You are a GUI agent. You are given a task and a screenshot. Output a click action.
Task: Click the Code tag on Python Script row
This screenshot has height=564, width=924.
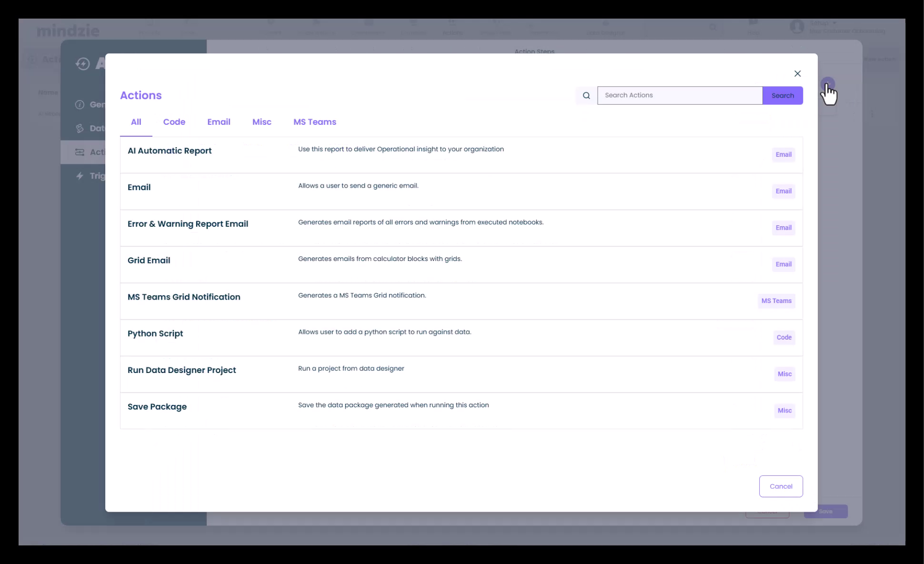click(784, 338)
